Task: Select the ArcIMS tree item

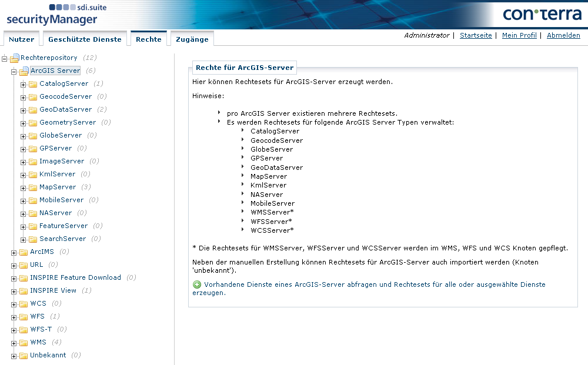Action: pyautogui.click(x=43, y=252)
